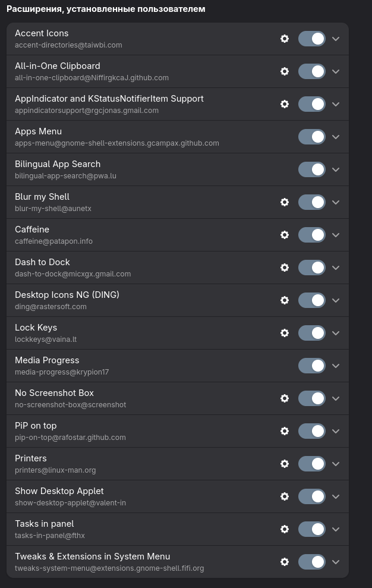This screenshot has height=588, width=372.
Task: Toggle off Bilingual App Search
Action: tap(312, 169)
